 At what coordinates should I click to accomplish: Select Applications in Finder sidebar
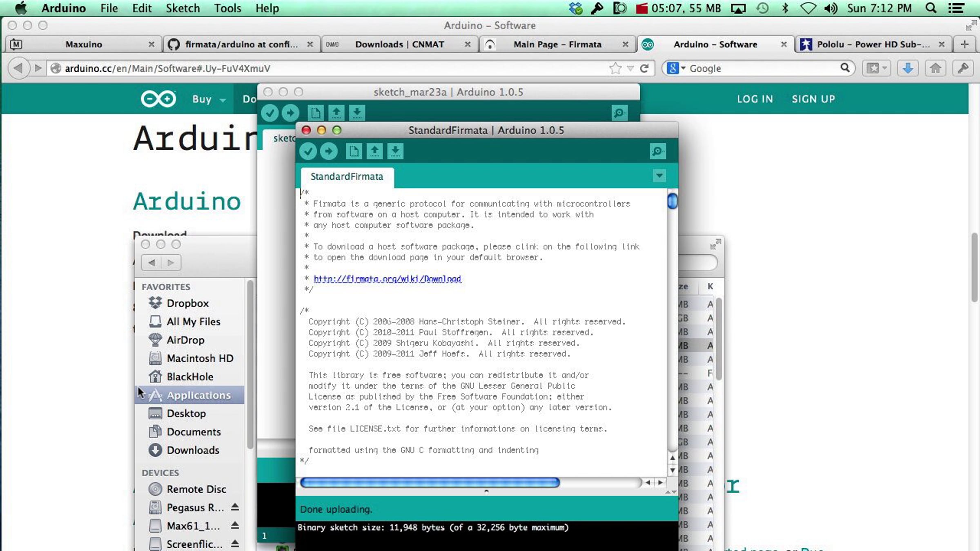[198, 395]
